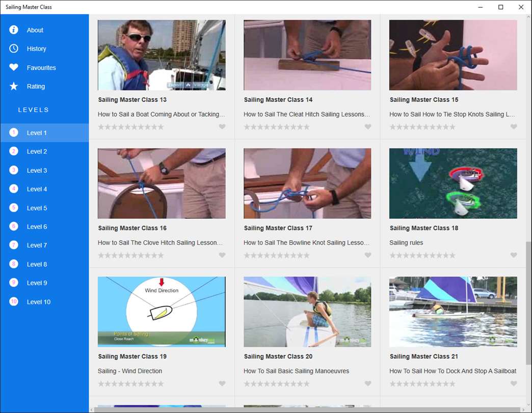Favourite Sailing Master Class 17 with heart

click(x=368, y=255)
